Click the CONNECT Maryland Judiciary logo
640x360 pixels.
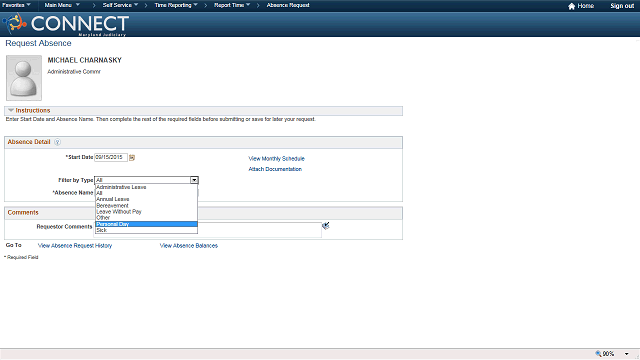click(x=66, y=24)
